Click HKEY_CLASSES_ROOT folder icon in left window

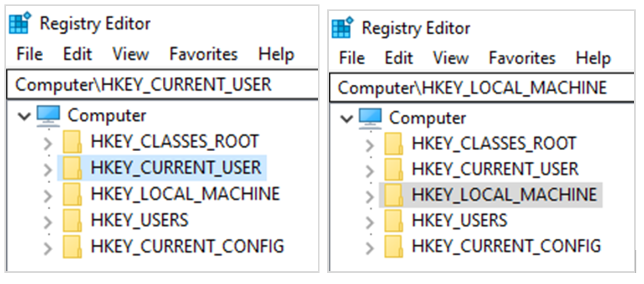pyautogui.click(x=73, y=142)
